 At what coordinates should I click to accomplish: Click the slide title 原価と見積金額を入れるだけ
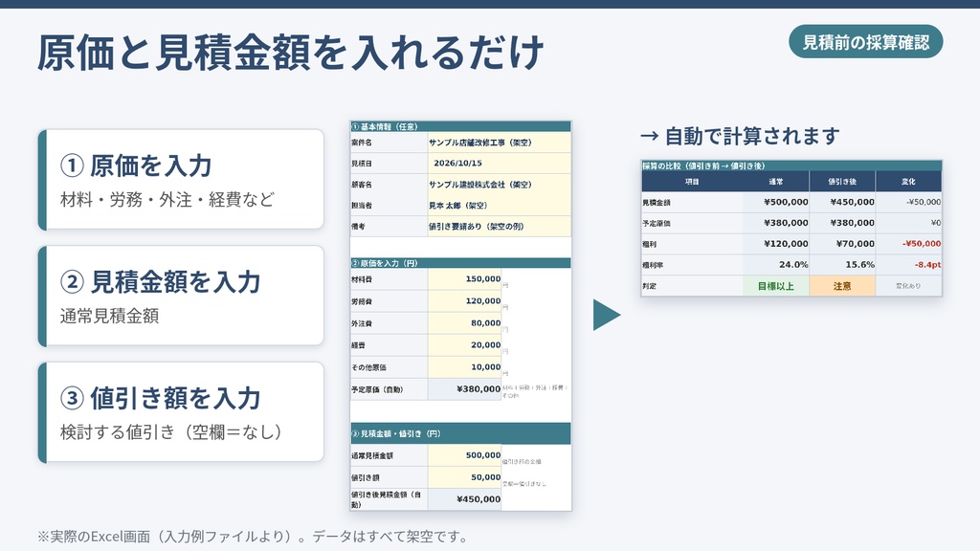pos(290,53)
